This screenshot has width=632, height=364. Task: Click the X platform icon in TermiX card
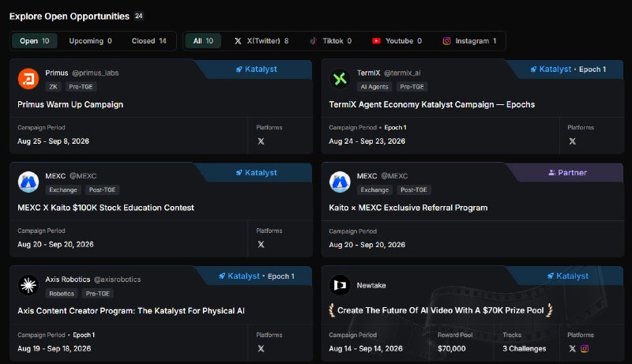[572, 141]
